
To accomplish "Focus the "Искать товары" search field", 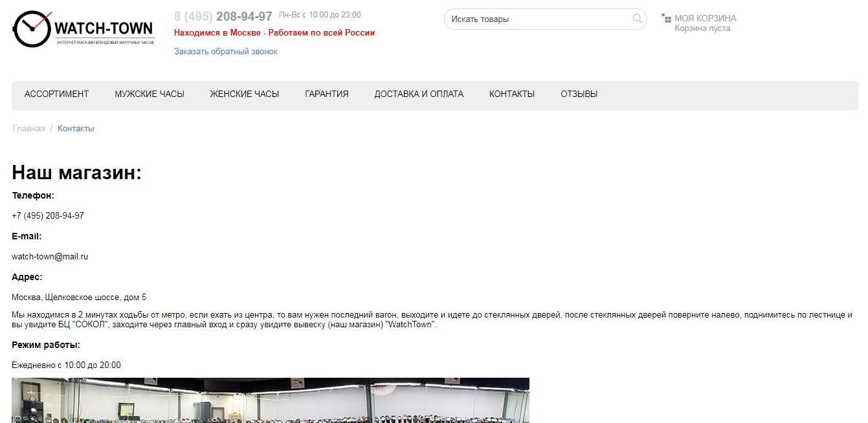I will tap(545, 19).
